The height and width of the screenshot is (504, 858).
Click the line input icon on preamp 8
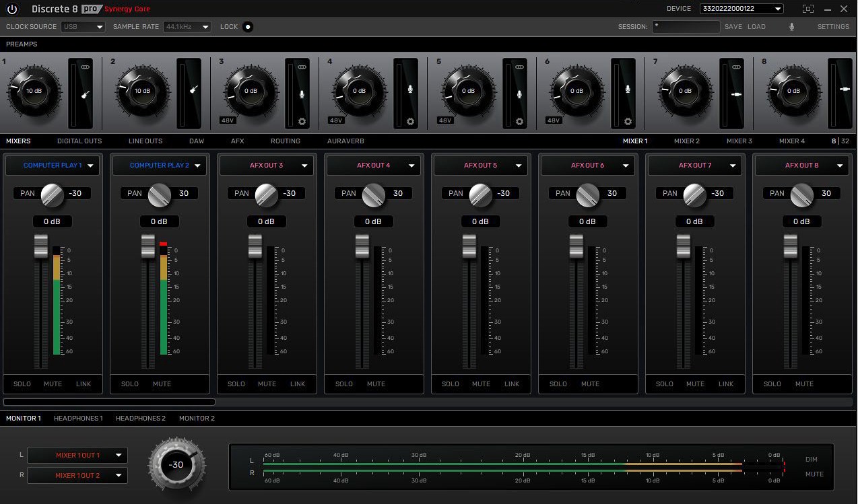pos(845,88)
